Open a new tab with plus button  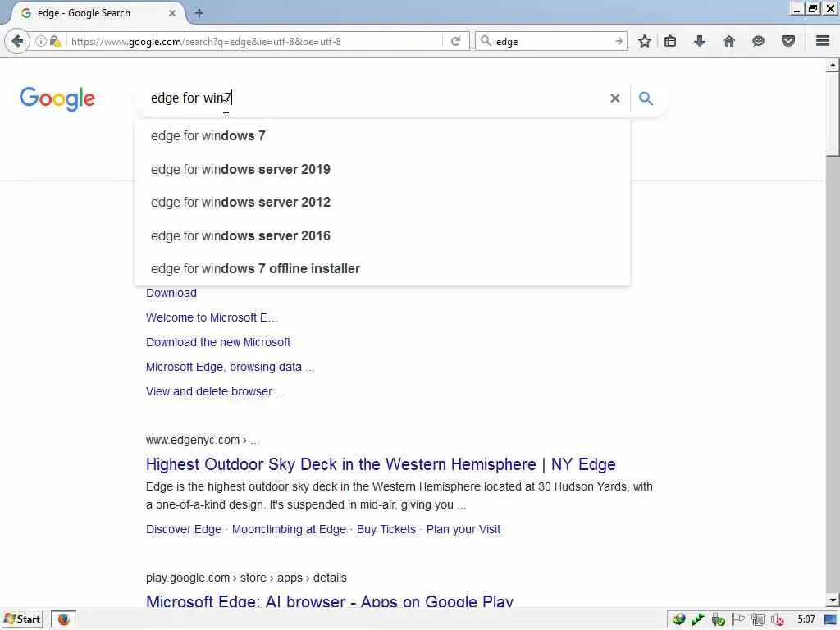click(x=199, y=13)
